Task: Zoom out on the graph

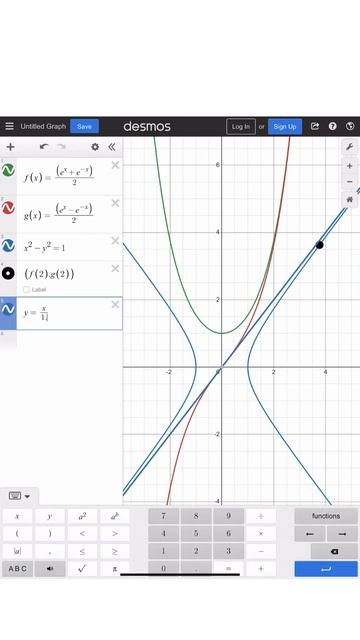Action: pos(349,182)
